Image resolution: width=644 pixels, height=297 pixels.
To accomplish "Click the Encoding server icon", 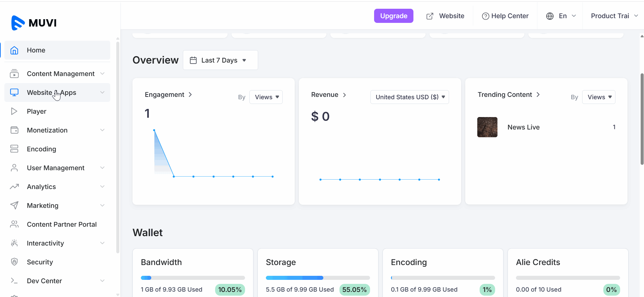I will 14,149.
